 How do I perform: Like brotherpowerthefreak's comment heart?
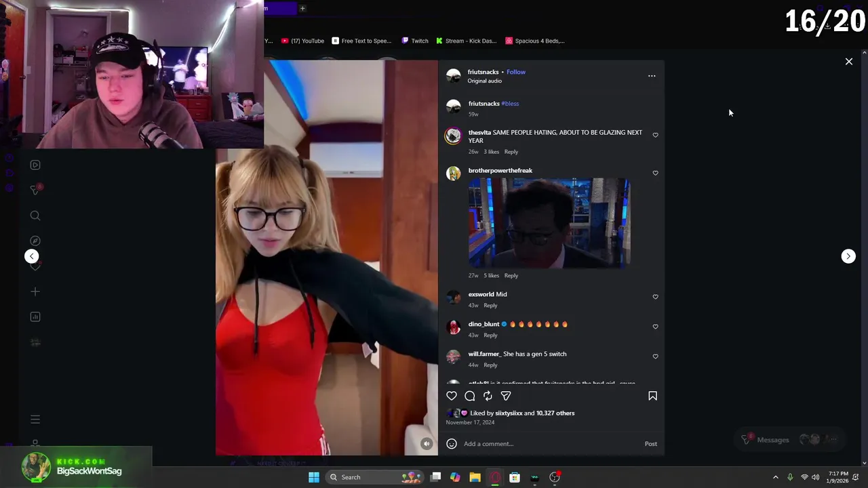[x=655, y=173]
